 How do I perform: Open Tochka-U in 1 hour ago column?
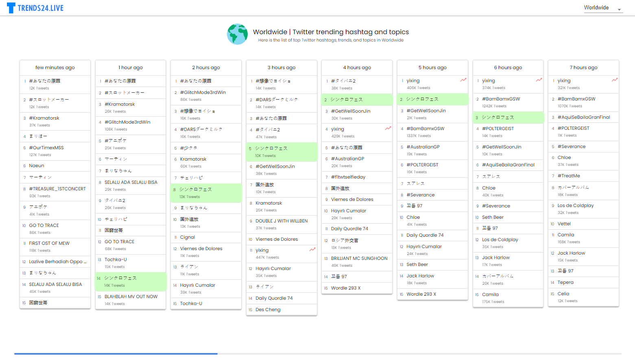(x=116, y=259)
